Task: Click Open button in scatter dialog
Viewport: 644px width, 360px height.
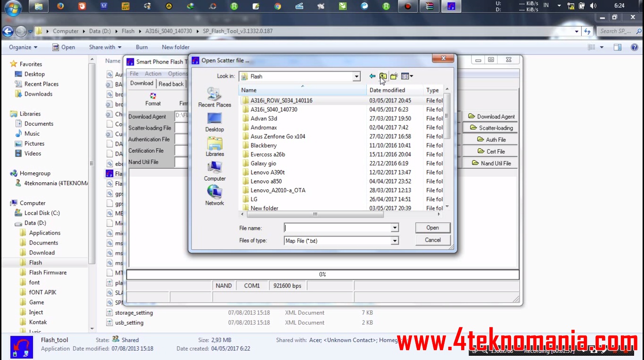Action: (x=432, y=228)
